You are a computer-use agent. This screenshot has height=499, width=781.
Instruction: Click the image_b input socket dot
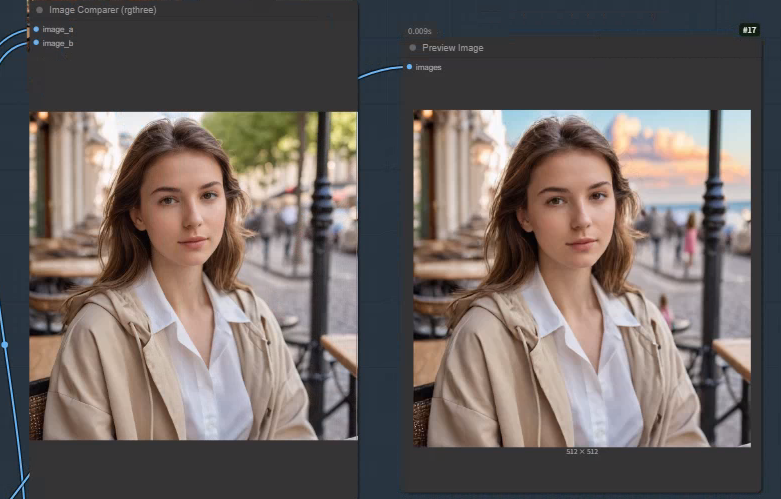pyautogui.click(x=36, y=43)
